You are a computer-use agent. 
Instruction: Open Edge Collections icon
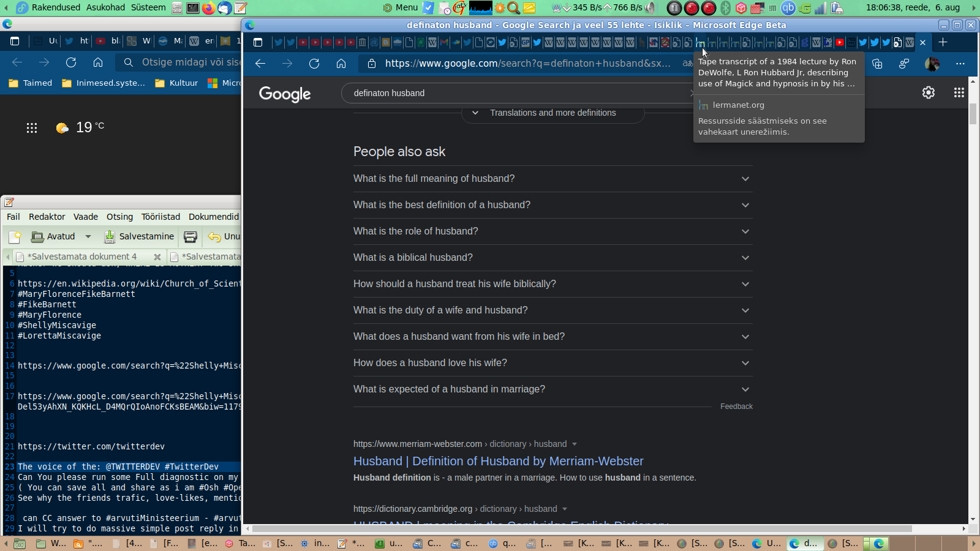point(877,64)
